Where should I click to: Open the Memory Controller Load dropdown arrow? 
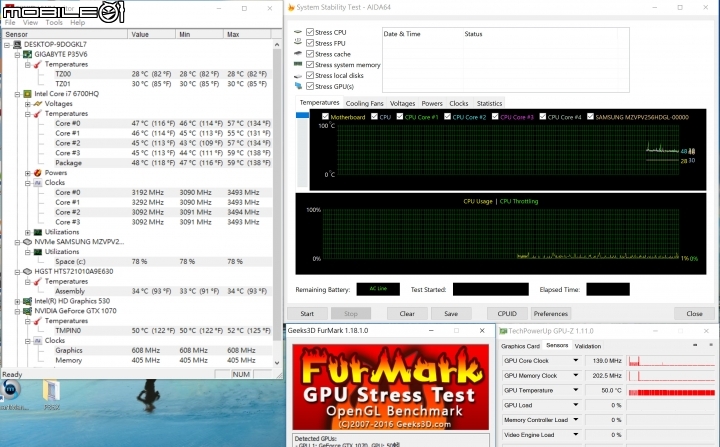(x=575, y=420)
